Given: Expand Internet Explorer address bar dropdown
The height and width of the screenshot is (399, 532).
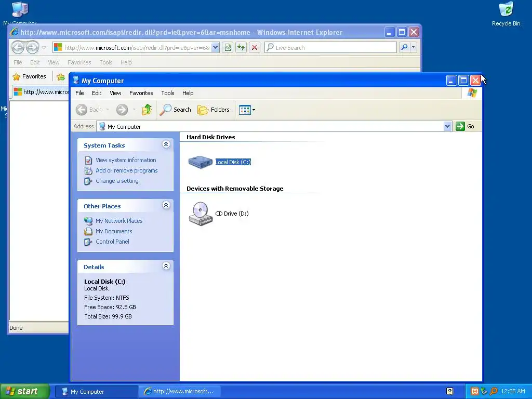Looking at the screenshot, I should pyautogui.click(x=215, y=47).
